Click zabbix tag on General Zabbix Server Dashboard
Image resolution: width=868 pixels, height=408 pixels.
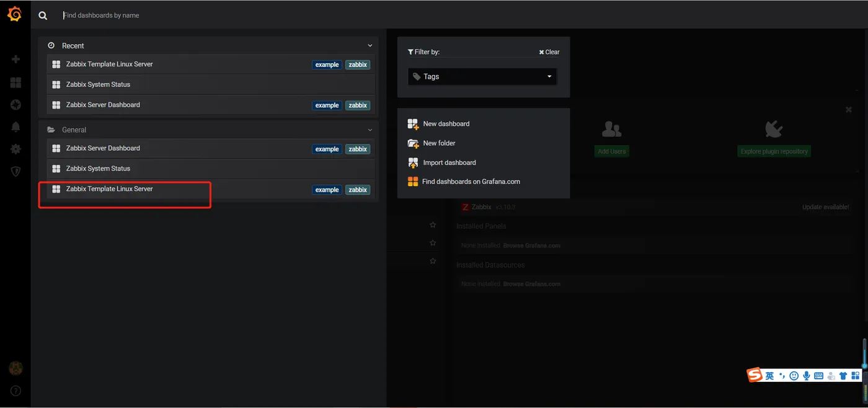click(358, 149)
